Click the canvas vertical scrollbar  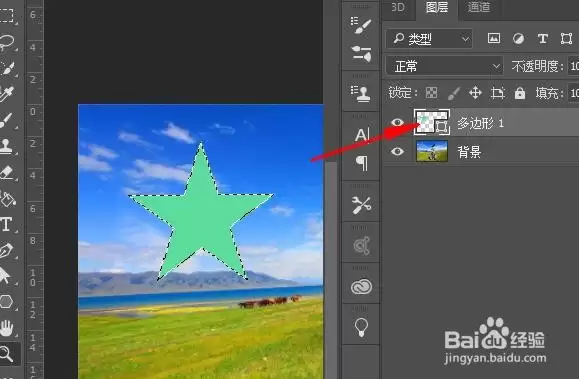(x=332, y=270)
